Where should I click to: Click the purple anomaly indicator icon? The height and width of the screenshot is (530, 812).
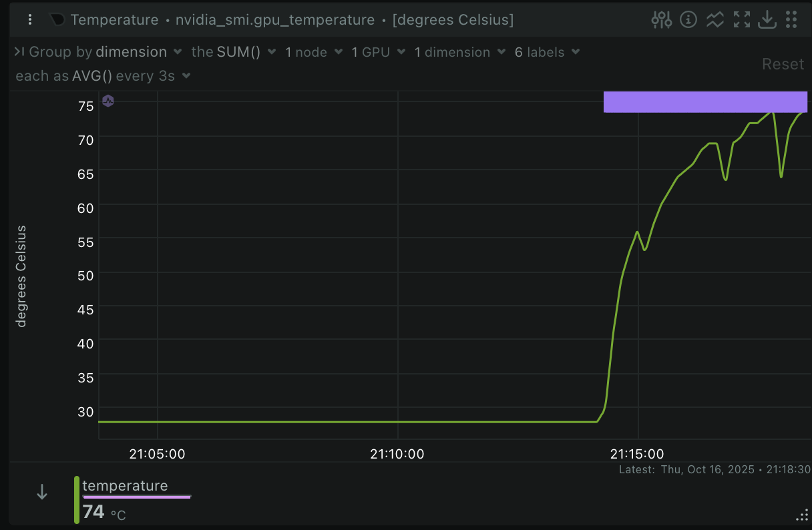108,101
